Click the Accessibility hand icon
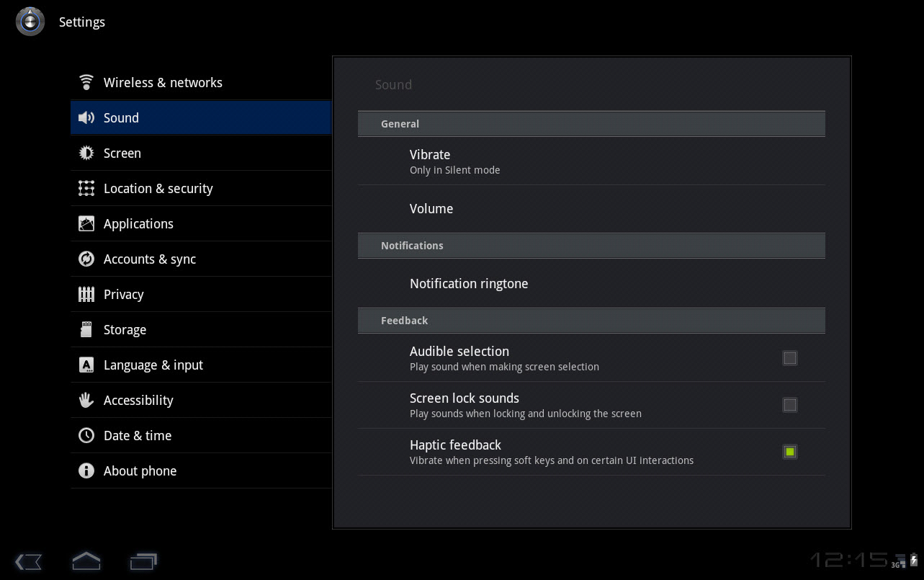924x580 pixels. coord(86,400)
